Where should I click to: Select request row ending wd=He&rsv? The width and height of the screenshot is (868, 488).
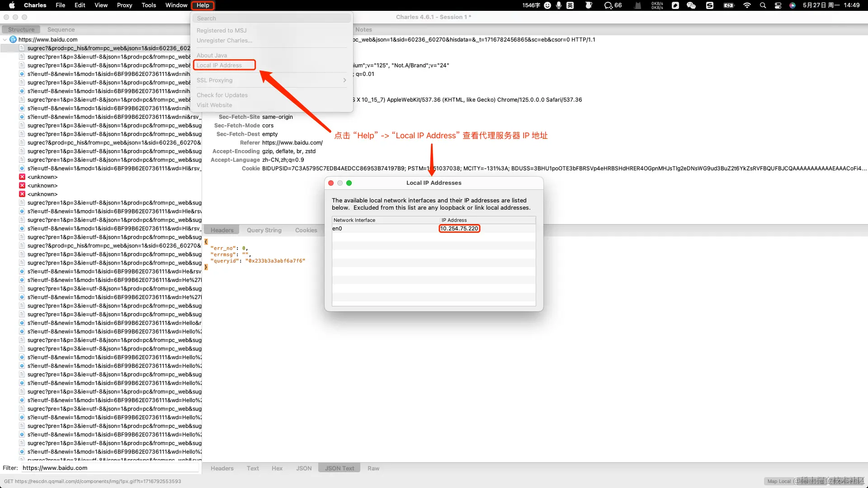click(x=110, y=272)
